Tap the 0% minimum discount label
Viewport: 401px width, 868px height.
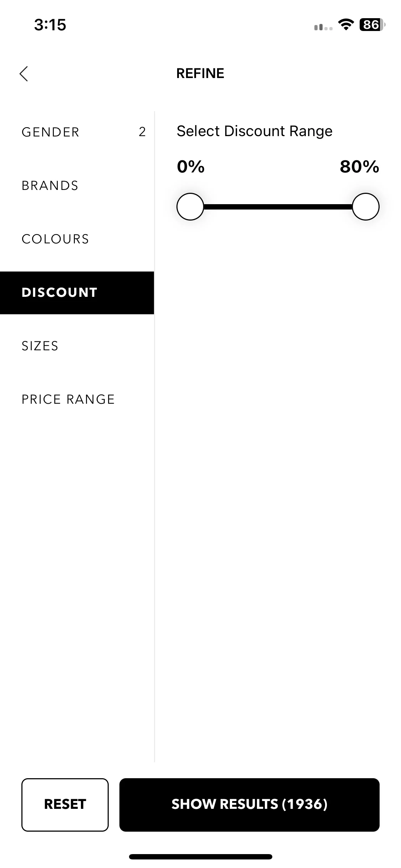(x=191, y=166)
